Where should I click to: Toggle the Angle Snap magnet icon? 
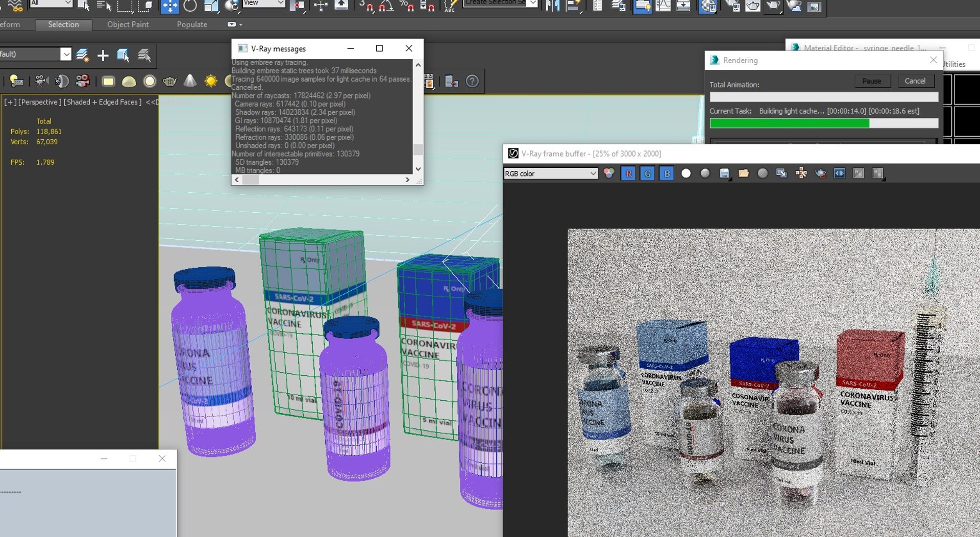[x=386, y=6]
